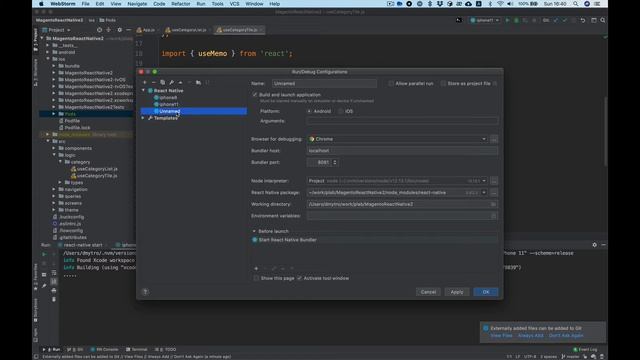This screenshot has height=360, width=640.
Task: Open Run tool window settings gear
Action: tap(594, 245)
